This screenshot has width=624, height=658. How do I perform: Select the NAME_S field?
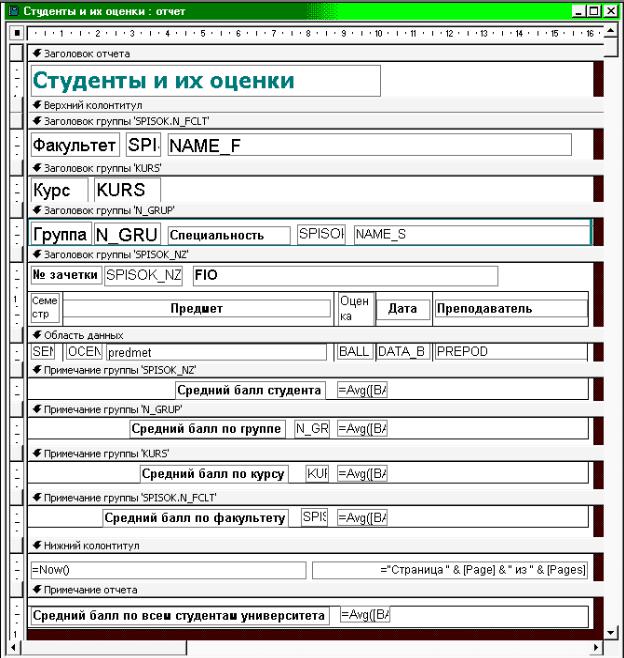(472, 234)
